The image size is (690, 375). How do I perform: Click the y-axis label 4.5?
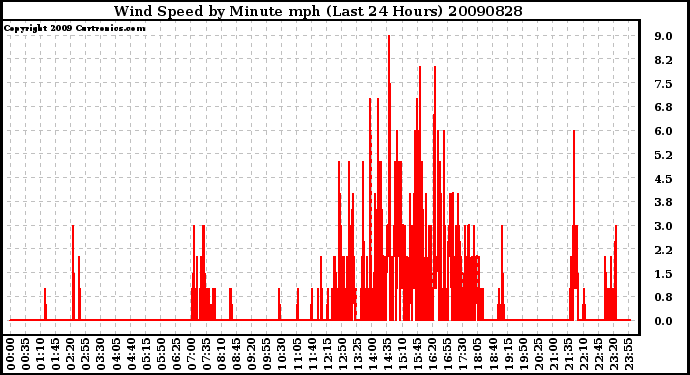pyautogui.click(x=663, y=179)
